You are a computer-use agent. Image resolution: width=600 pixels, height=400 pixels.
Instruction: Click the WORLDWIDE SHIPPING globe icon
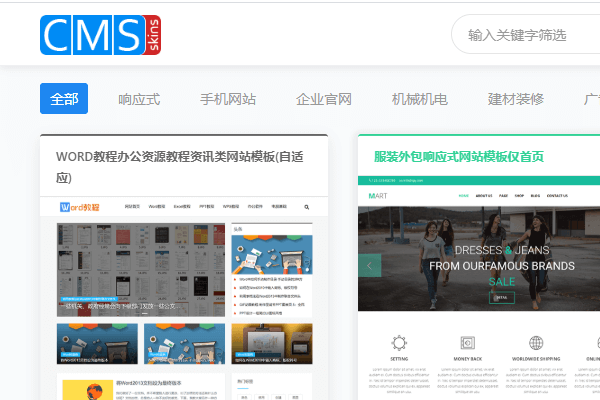pos(536,343)
